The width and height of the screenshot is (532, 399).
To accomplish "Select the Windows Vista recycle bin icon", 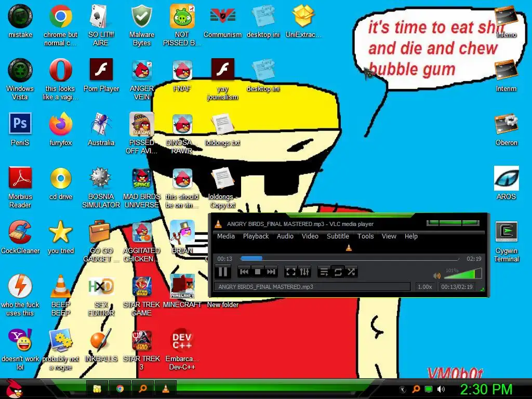I will (20, 79).
